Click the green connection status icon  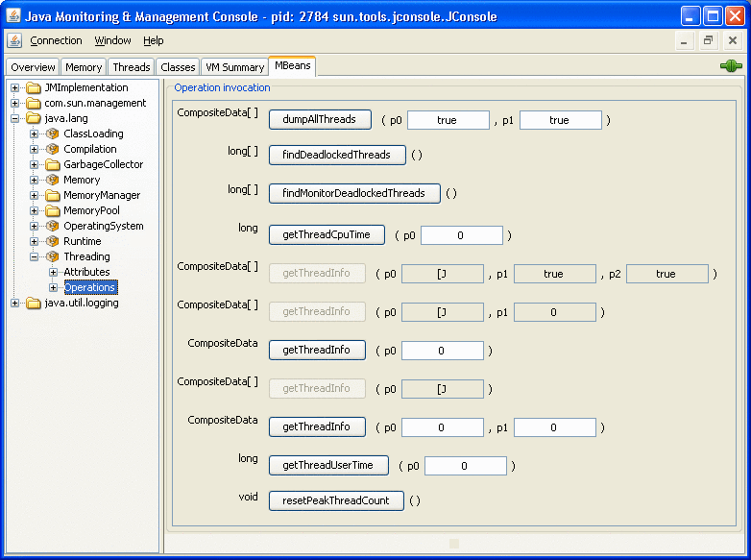731,66
